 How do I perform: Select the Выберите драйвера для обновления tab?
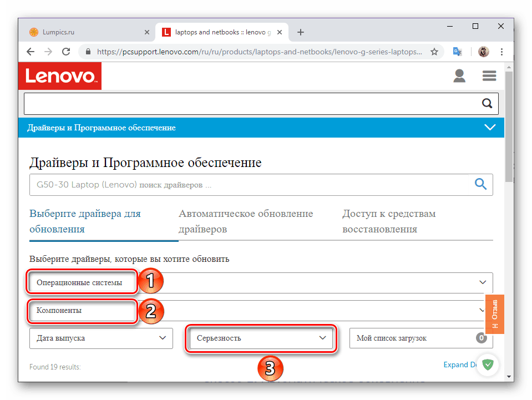[x=85, y=221]
